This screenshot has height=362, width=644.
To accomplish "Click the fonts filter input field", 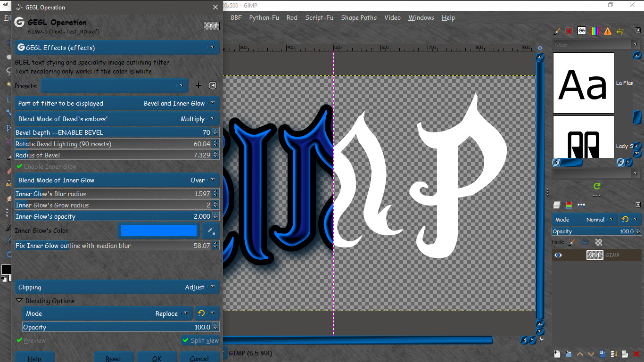I will tap(592, 45).
